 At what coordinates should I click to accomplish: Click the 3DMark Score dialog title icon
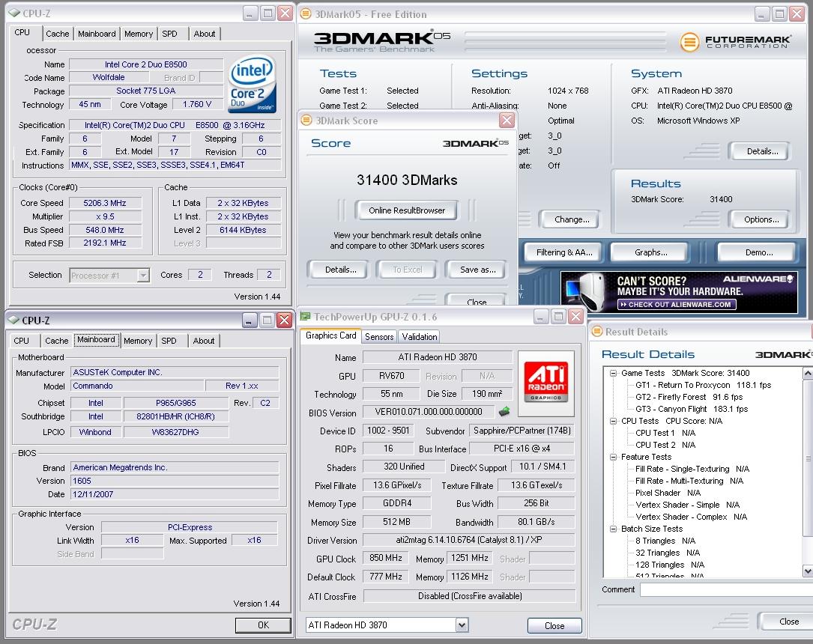coord(306,121)
